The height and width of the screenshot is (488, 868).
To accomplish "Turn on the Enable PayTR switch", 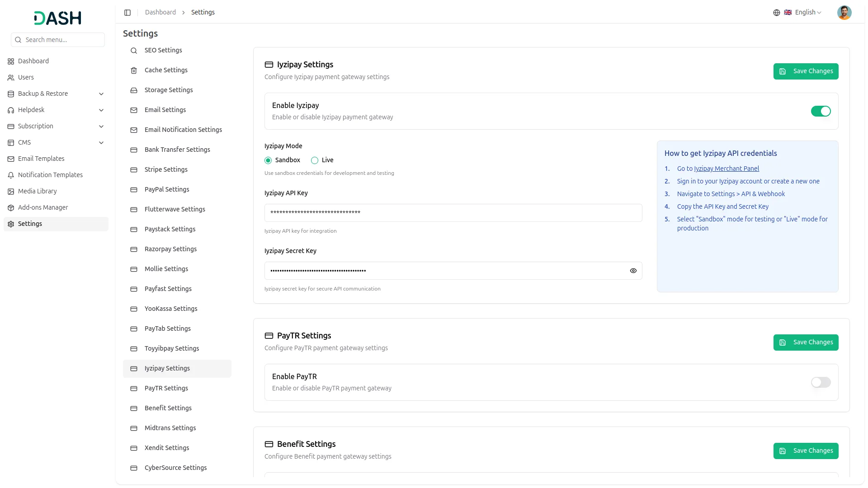I will click(820, 382).
